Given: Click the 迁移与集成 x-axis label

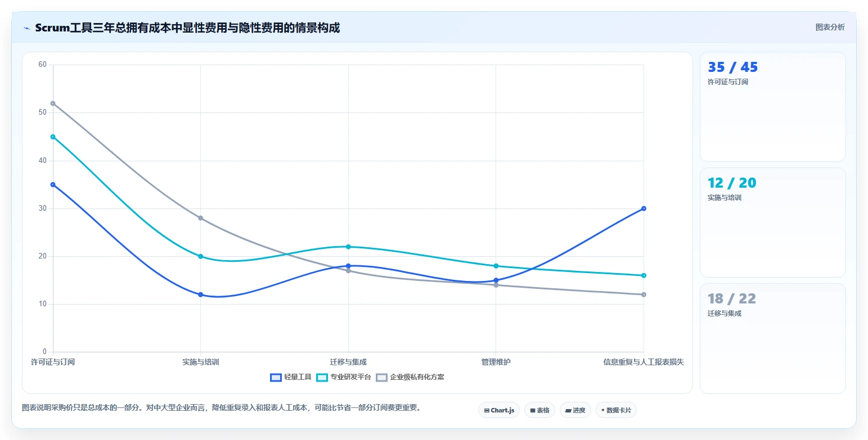Looking at the screenshot, I should (x=348, y=362).
